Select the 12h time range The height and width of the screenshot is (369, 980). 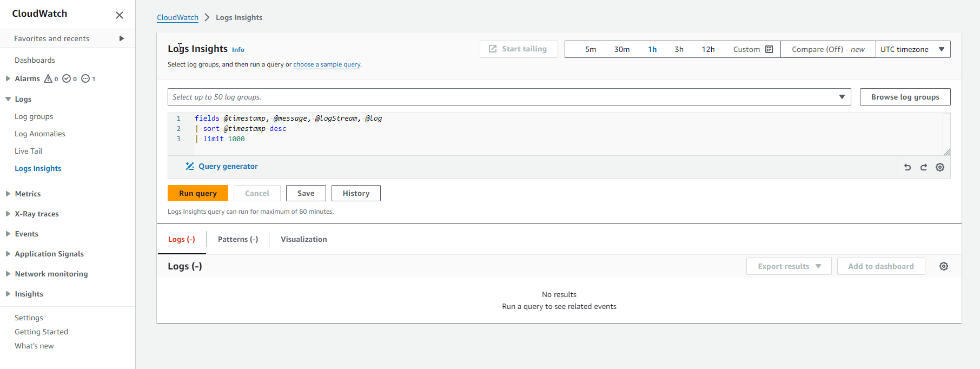(708, 49)
